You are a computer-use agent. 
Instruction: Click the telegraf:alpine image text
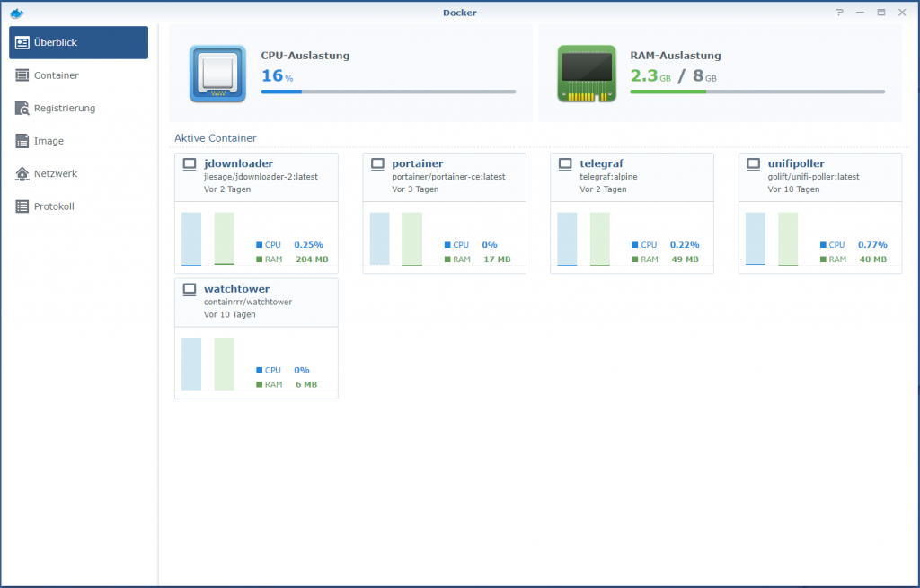[x=608, y=177]
